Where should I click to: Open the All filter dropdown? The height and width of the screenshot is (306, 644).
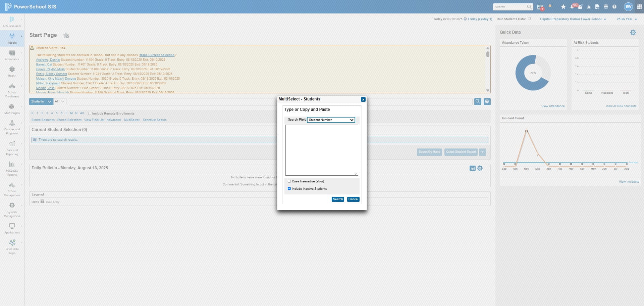click(x=60, y=101)
